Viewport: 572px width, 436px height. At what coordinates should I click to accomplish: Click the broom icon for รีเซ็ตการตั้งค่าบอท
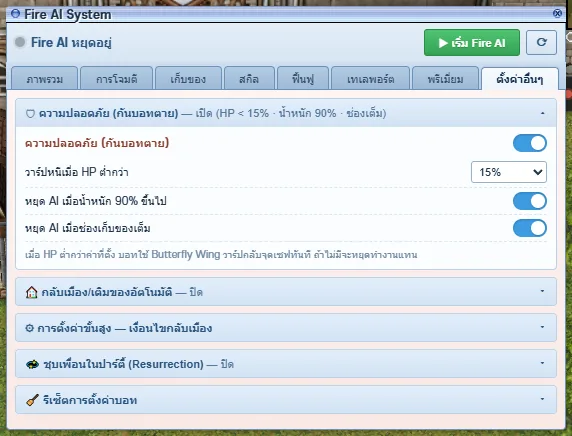[x=32, y=400]
